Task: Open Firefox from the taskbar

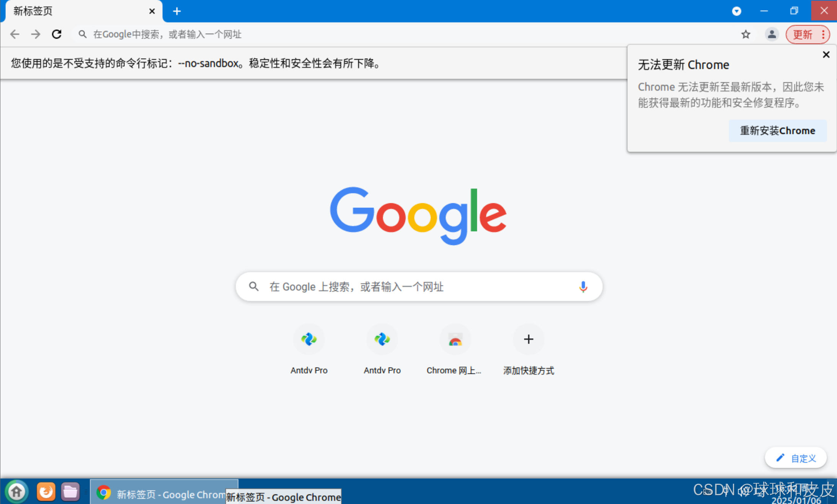Action: [x=46, y=491]
